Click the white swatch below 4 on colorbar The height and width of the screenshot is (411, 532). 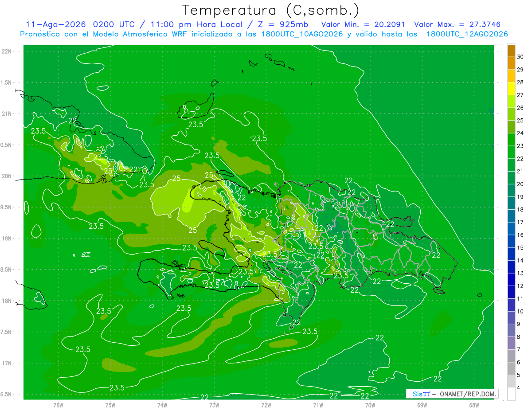pyautogui.click(x=511, y=394)
